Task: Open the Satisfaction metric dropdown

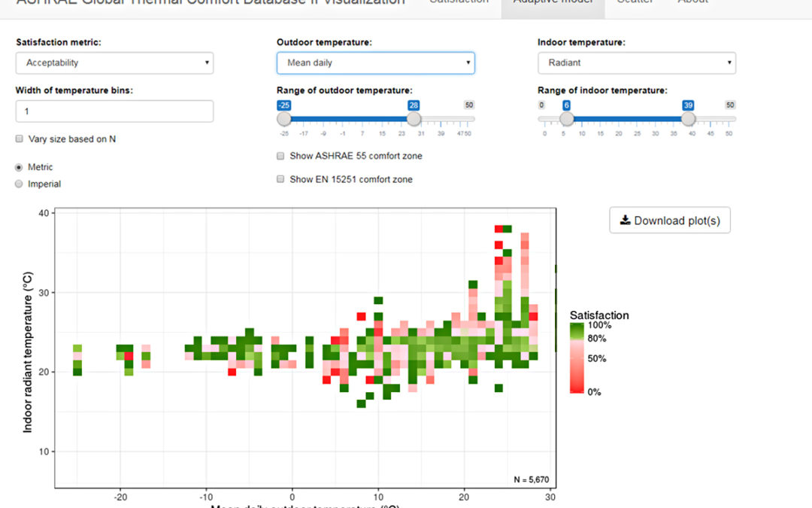Action: [x=114, y=62]
